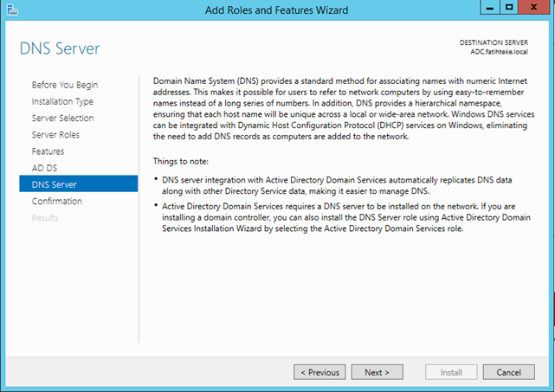Click the DNS Server page heading

pyautogui.click(x=60, y=48)
